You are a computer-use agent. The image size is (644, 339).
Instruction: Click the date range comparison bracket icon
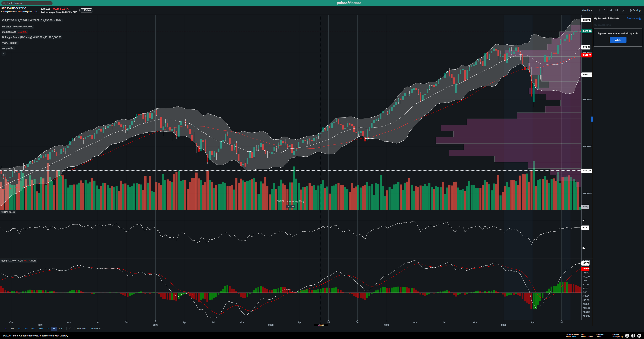tap(599, 10)
